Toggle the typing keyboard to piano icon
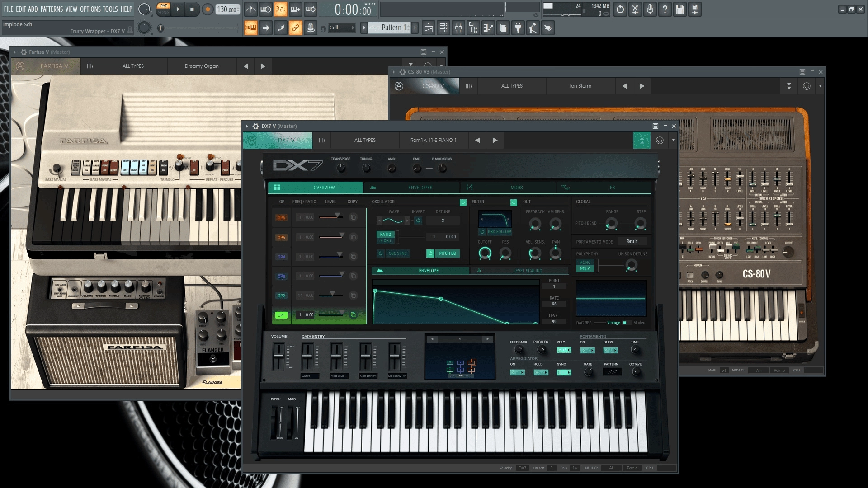Viewport: 868px width, 488px height. click(x=251, y=28)
